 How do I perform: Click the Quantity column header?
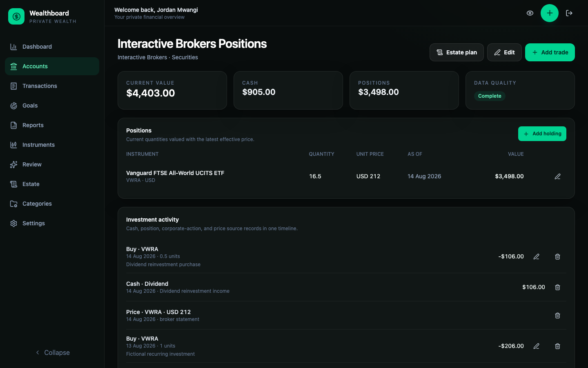[321, 154]
